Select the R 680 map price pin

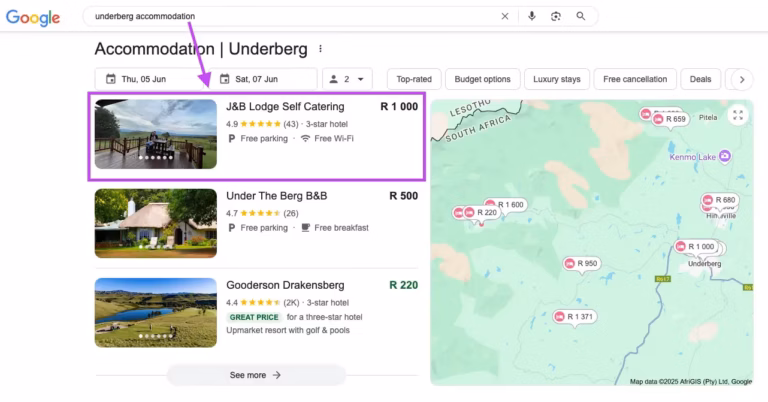point(720,200)
